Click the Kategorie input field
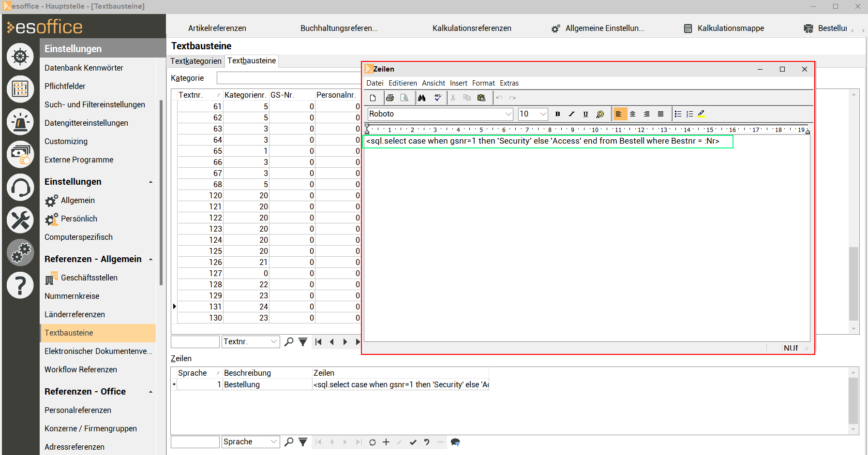This screenshot has width=868, height=455. [x=289, y=78]
